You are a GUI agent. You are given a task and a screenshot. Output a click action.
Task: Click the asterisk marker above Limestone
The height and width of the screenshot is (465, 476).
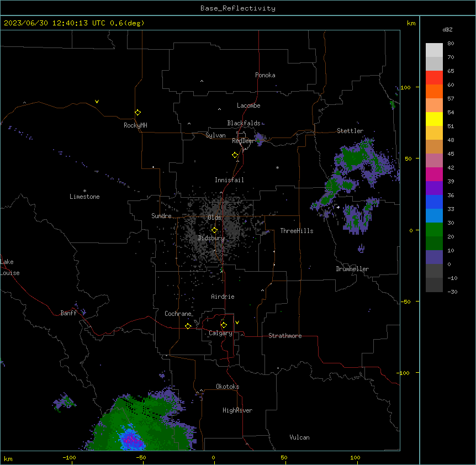pos(84,191)
